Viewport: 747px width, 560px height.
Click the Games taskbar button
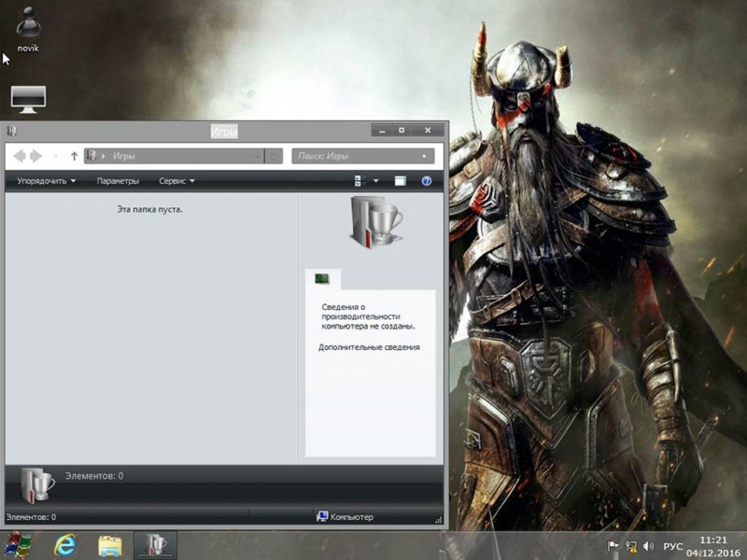click(155, 546)
